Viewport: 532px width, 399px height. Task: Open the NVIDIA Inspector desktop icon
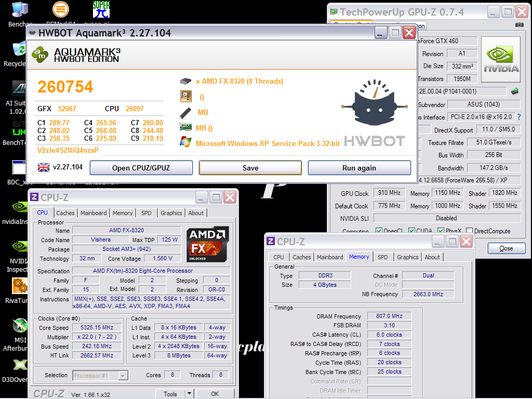coord(20,247)
